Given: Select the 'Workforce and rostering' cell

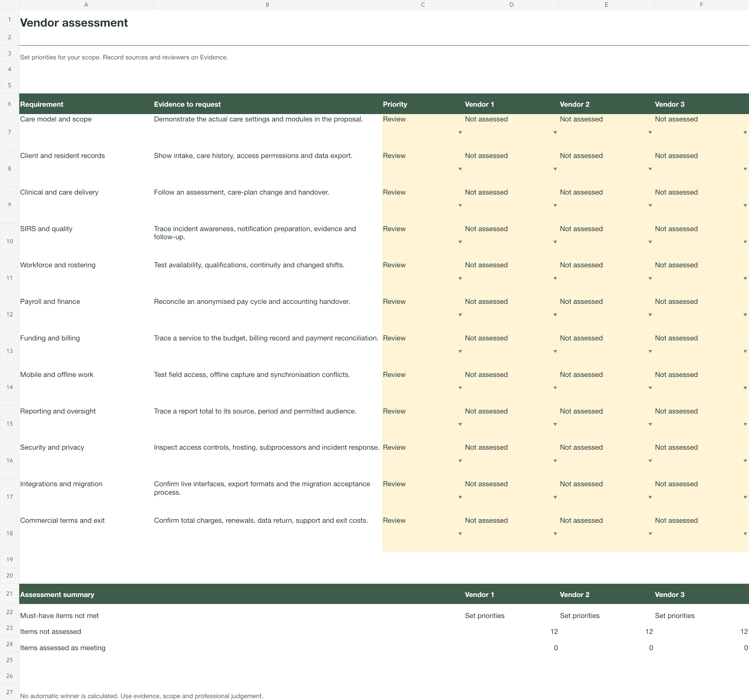Looking at the screenshot, I should [x=86, y=278].
